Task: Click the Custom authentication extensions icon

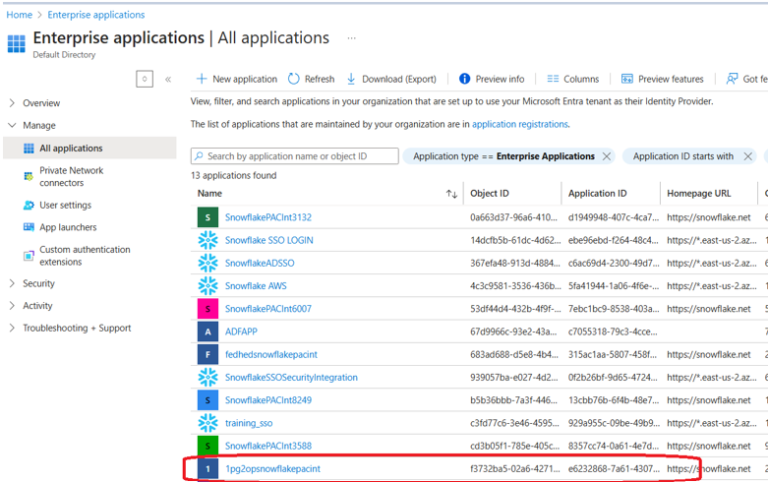Action: pos(29,256)
